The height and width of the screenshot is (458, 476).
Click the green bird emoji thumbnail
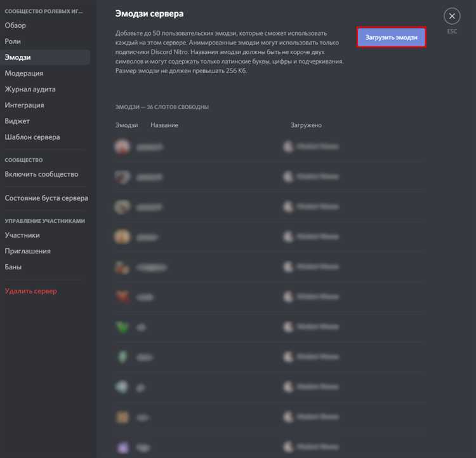(122, 327)
